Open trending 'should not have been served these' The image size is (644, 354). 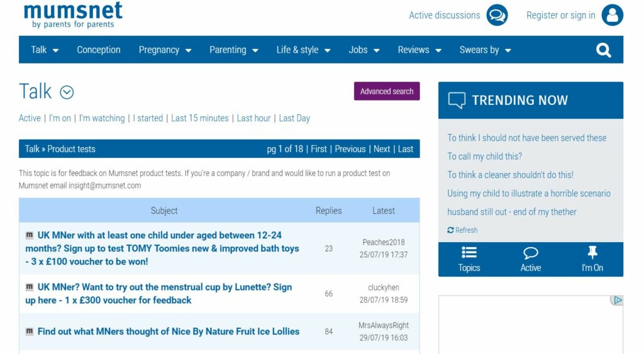tap(526, 138)
